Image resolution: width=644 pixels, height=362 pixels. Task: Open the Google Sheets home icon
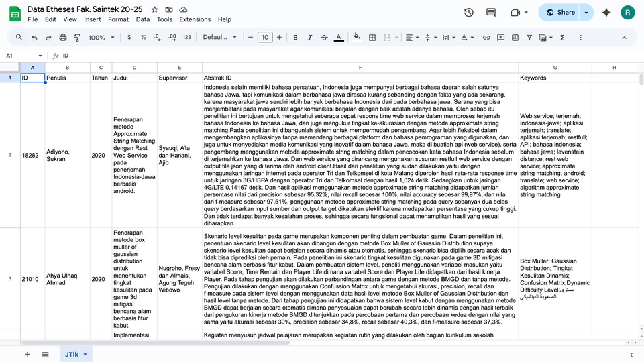pyautogui.click(x=15, y=14)
